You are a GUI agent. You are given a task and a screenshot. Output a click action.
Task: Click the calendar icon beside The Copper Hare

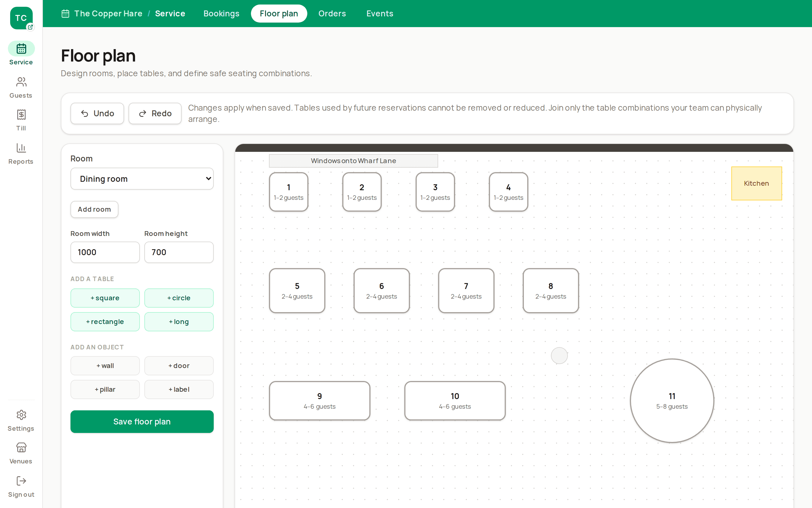[65, 14]
